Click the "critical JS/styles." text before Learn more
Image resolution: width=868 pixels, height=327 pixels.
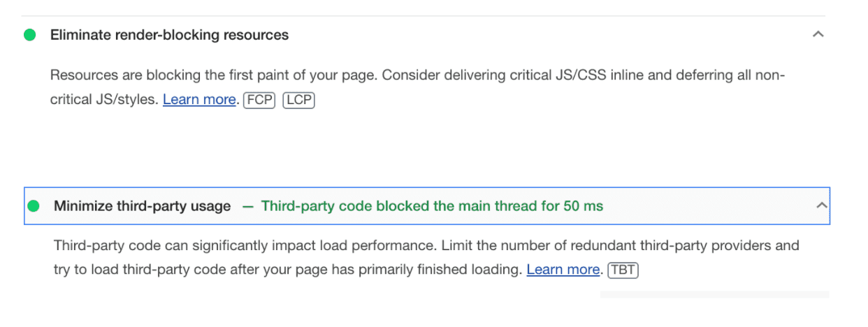104,100
